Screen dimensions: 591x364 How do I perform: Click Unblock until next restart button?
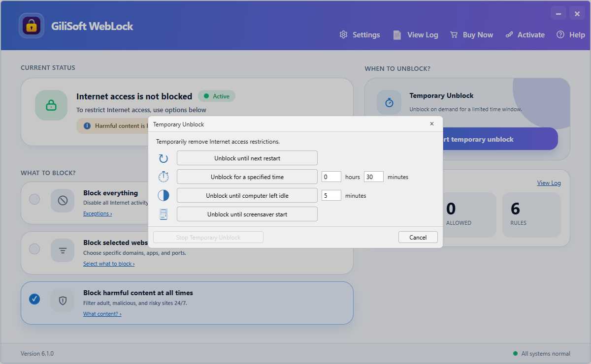[x=247, y=158]
